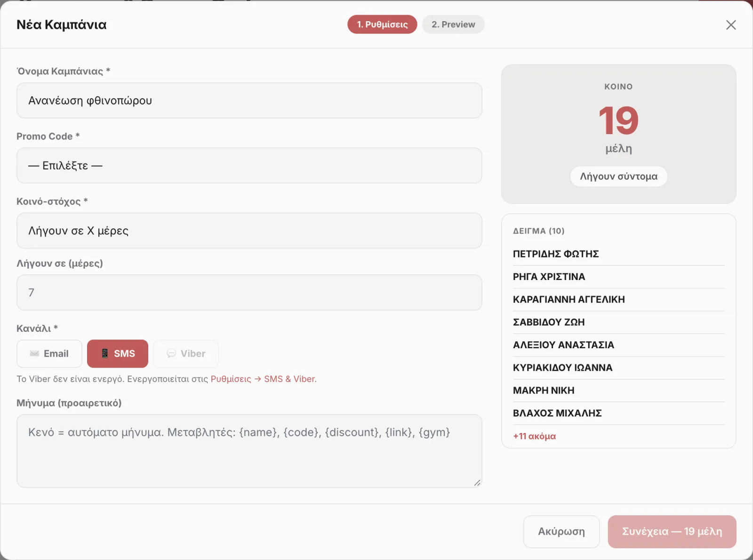Close the Νέα Καμπάνια dialog with X
The width and height of the screenshot is (753, 560).
click(x=731, y=25)
